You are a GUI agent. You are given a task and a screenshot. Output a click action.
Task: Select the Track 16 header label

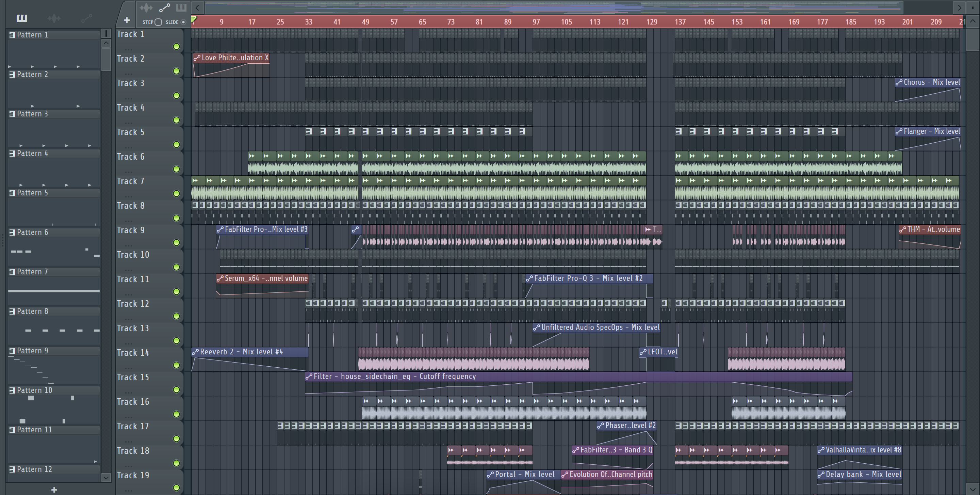[133, 402]
